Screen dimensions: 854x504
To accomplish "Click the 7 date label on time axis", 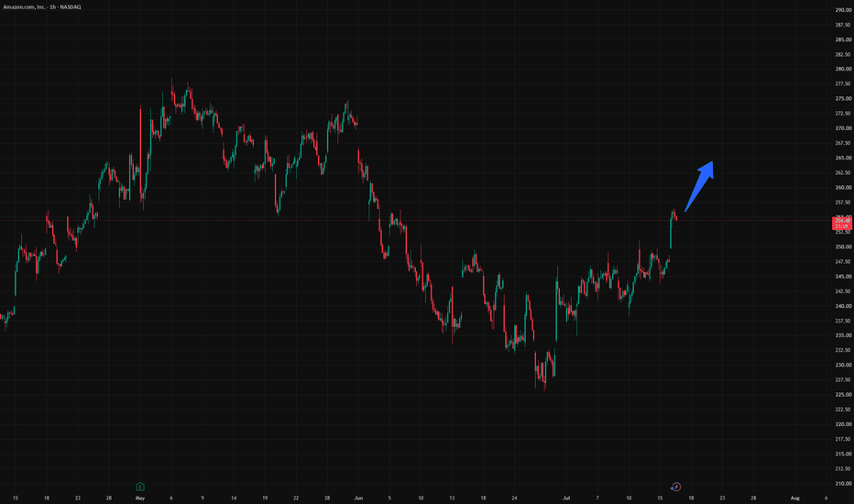I will tap(597, 498).
